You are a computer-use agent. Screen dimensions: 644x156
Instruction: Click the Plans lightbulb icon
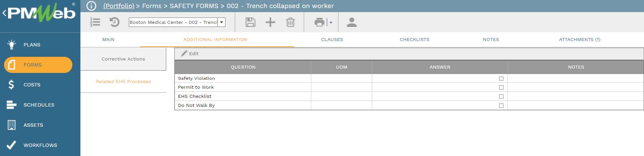point(11,44)
